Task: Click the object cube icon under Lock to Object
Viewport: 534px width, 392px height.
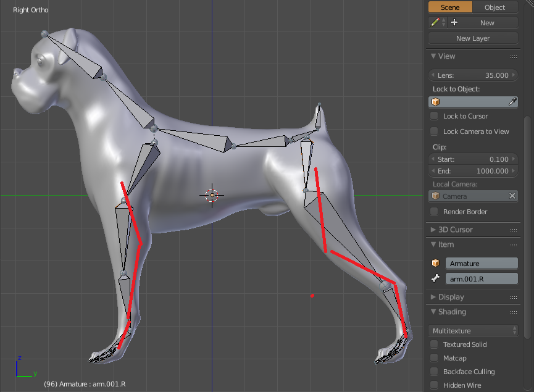Action: [436, 101]
